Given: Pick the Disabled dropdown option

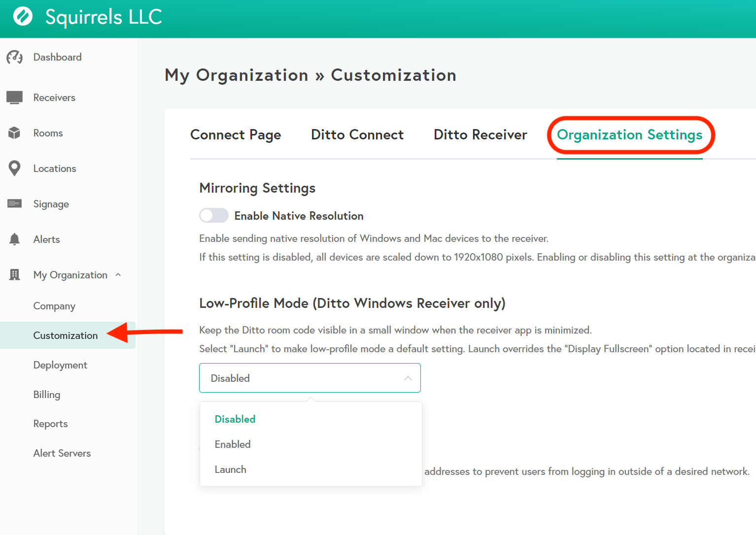Looking at the screenshot, I should [235, 419].
